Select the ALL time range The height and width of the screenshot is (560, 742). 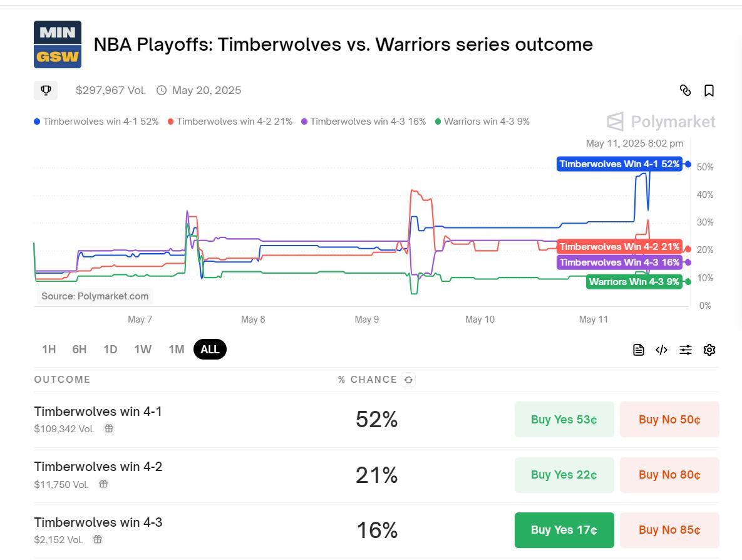(x=210, y=350)
